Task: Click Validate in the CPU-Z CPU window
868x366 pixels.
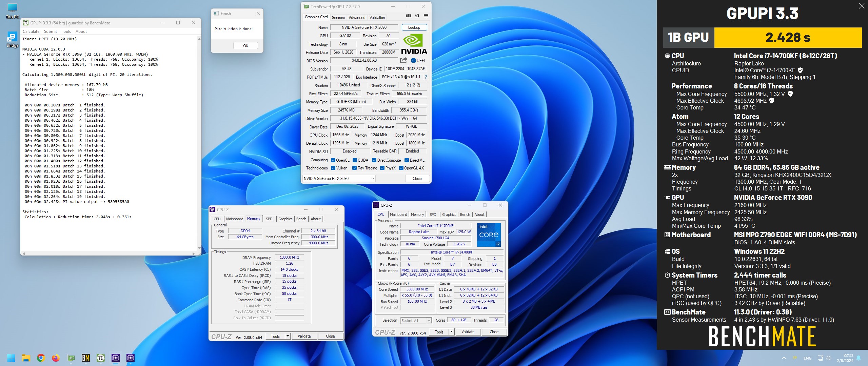Action: (468, 332)
